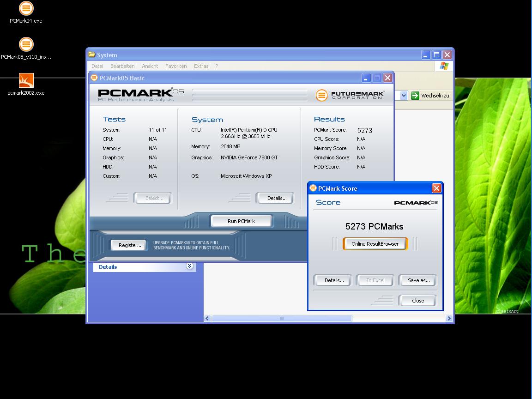This screenshot has height=399, width=532.
Task: Open the Extras menu
Action: 201,66
